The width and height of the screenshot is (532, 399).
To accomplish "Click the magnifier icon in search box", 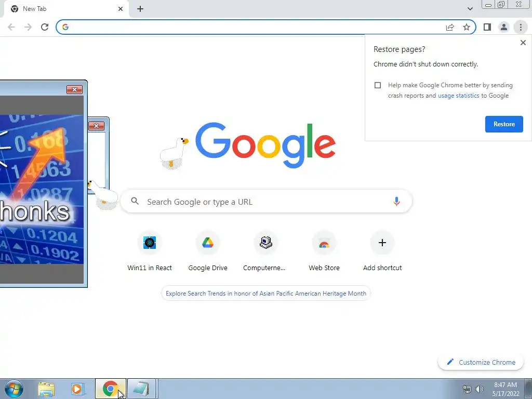I will (135, 201).
